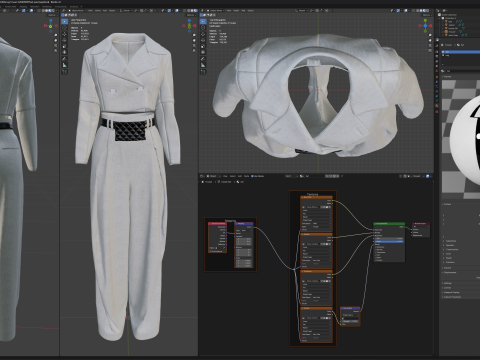Select the Move tool in front-view viewport
Viewport: 480px width, 360px height.
64,34
